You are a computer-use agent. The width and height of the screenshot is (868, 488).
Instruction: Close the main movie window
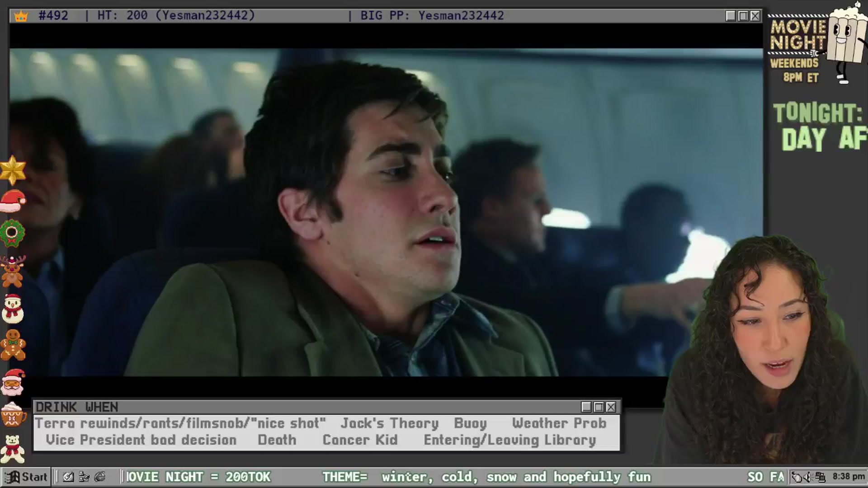(755, 16)
